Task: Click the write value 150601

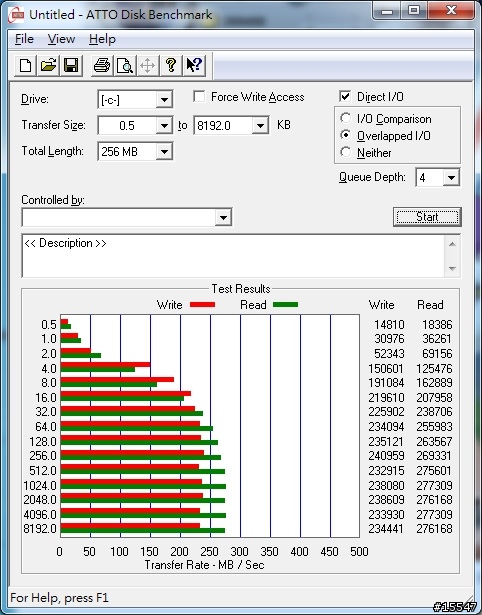Action: [x=386, y=369]
